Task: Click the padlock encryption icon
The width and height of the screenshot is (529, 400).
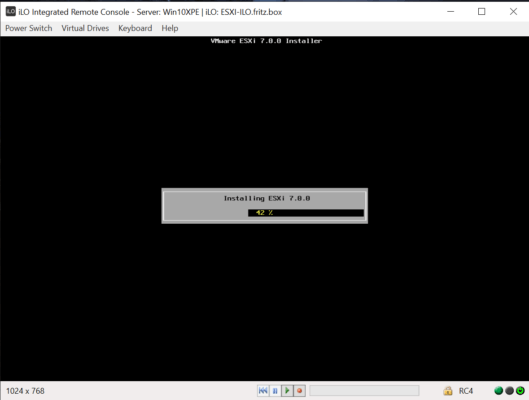Action: point(448,391)
